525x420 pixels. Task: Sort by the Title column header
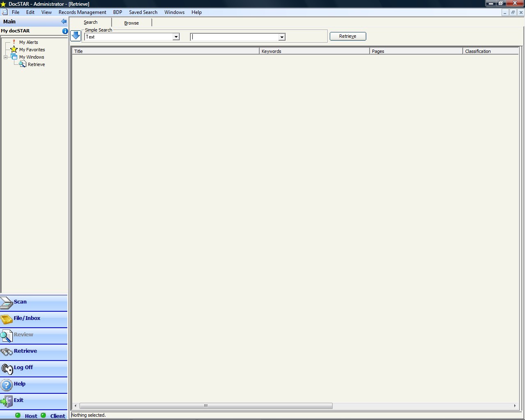(166, 51)
